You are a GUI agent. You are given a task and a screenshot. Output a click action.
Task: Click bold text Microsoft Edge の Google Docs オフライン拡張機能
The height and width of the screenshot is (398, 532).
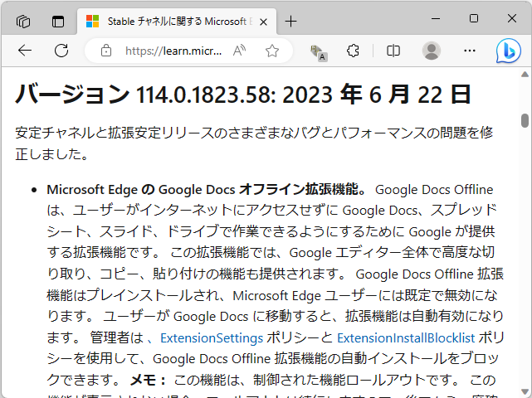coord(207,190)
